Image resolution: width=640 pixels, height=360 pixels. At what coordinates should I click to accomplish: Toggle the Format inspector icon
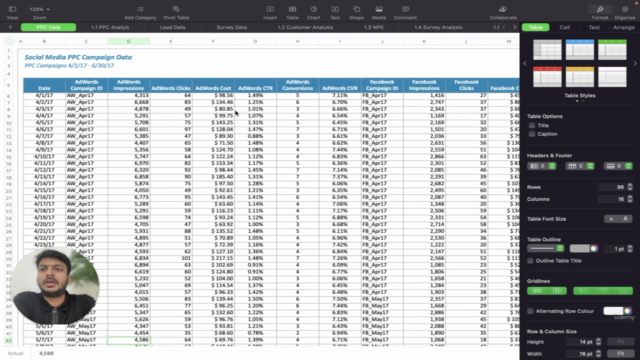coord(600,9)
